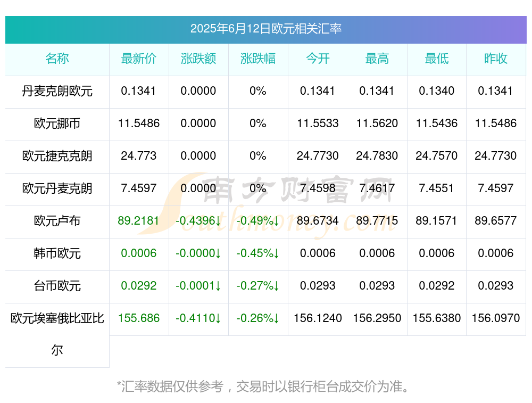Click the row name 欧元丹麦克朗

click(57, 188)
